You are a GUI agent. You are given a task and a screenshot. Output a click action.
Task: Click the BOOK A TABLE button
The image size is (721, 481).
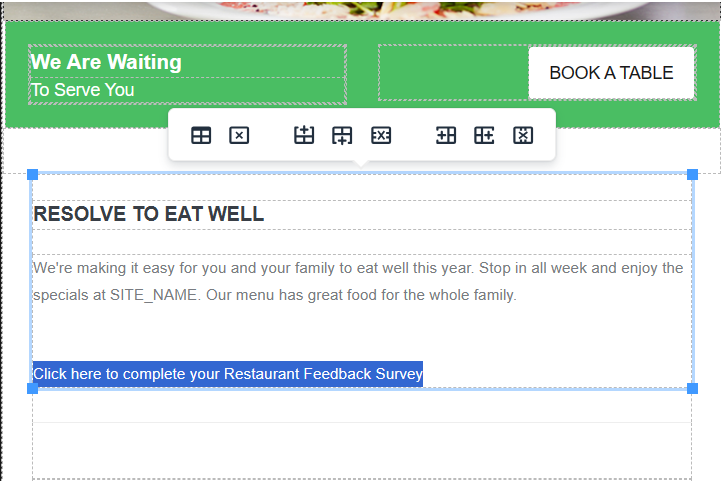[611, 73]
